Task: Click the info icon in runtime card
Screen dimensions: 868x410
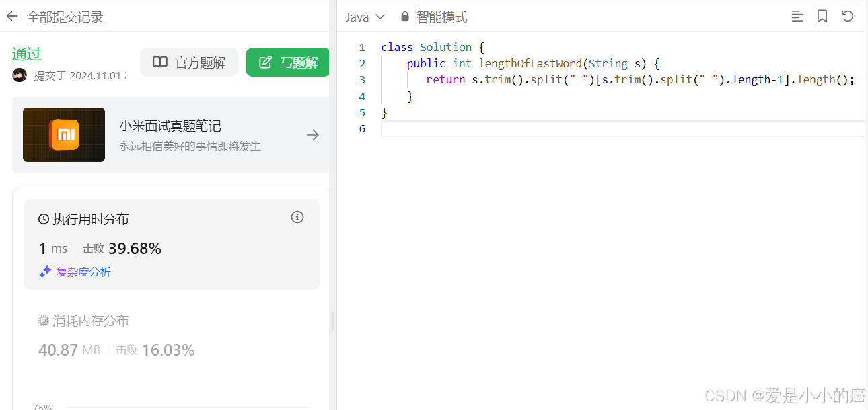Action: pos(297,217)
